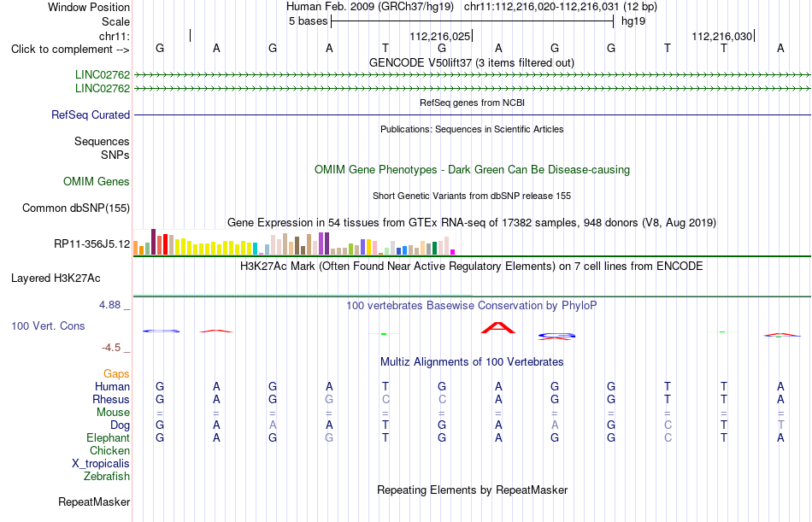The image size is (812, 522).
Task: Click the RefSeq Curated track label
Action: pyautogui.click(x=91, y=115)
